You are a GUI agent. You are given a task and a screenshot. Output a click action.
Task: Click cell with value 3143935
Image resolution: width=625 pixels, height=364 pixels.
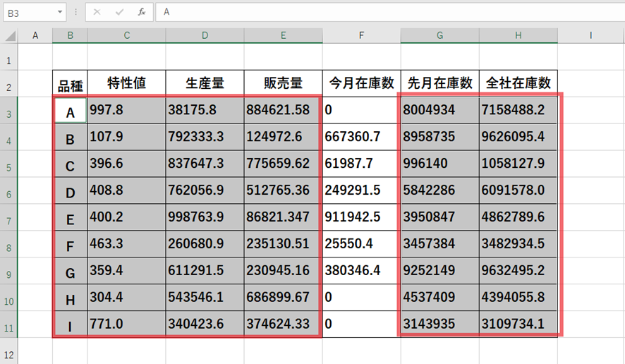[x=439, y=324]
